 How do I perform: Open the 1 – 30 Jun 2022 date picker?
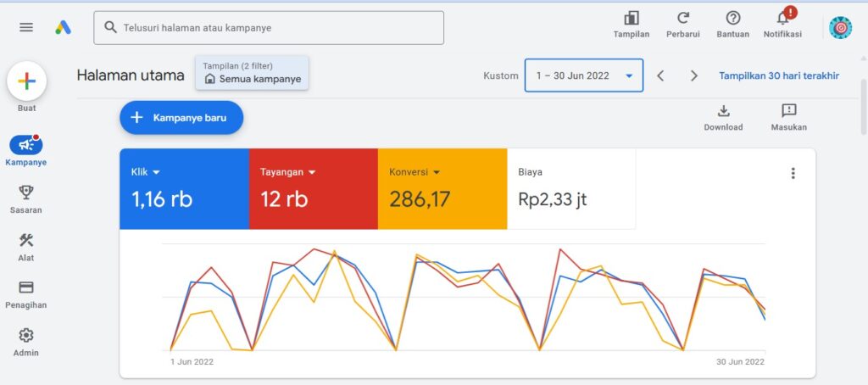tap(583, 75)
